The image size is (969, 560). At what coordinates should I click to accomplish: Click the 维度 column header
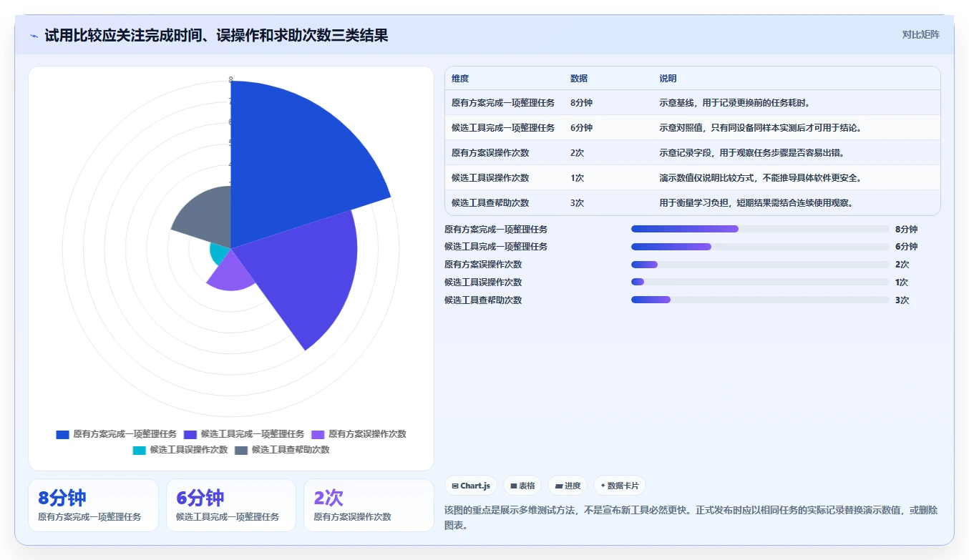(x=460, y=79)
